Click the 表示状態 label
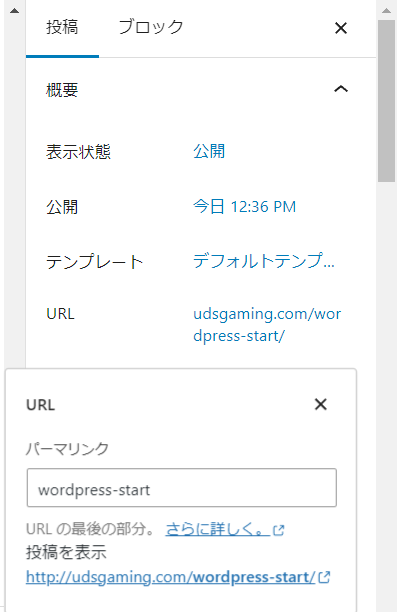397x612 pixels. pos(78,152)
